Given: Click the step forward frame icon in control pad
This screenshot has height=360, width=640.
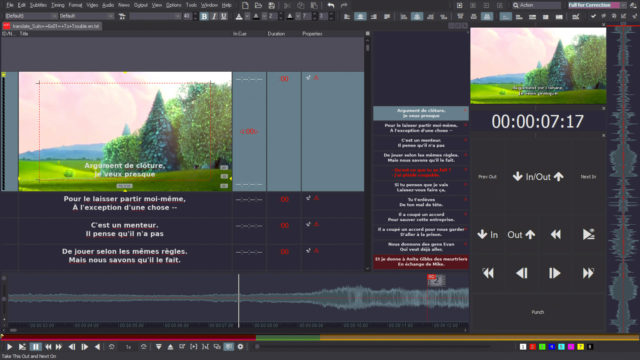Looking at the screenshot, I should tap(554, 273).
